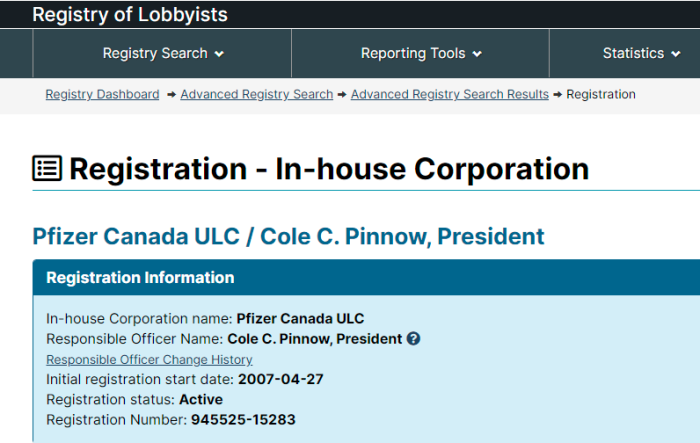Image resolution: width=700 pixels, height=443 pixels.
Task: Expand the Reporting Tools menu
Action: click(421, 54)
